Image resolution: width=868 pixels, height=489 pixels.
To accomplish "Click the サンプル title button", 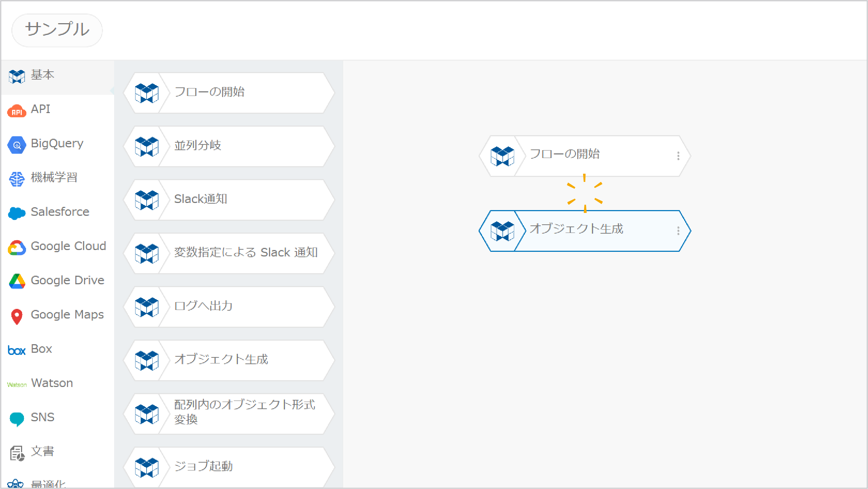I will coord(57,30).
